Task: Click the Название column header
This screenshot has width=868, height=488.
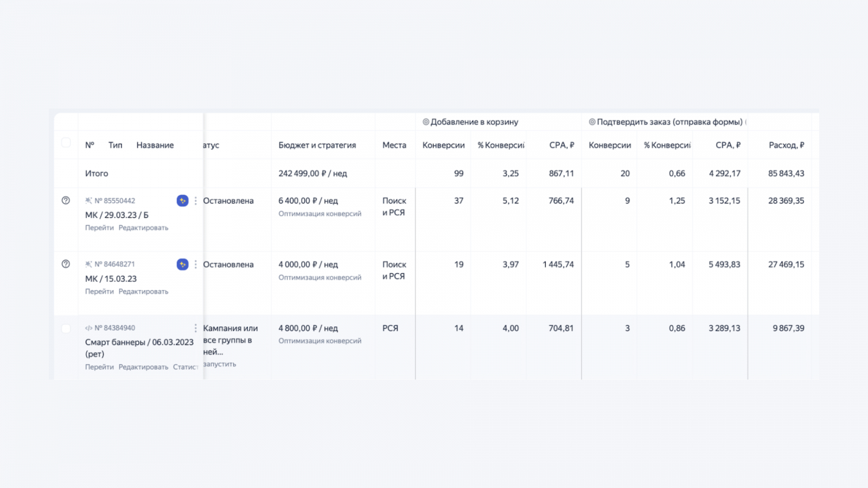Action: (x=155, y=145)
